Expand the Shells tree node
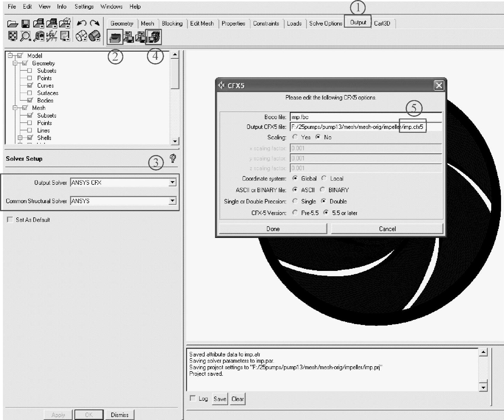504x420 pixels. (20, 138)
